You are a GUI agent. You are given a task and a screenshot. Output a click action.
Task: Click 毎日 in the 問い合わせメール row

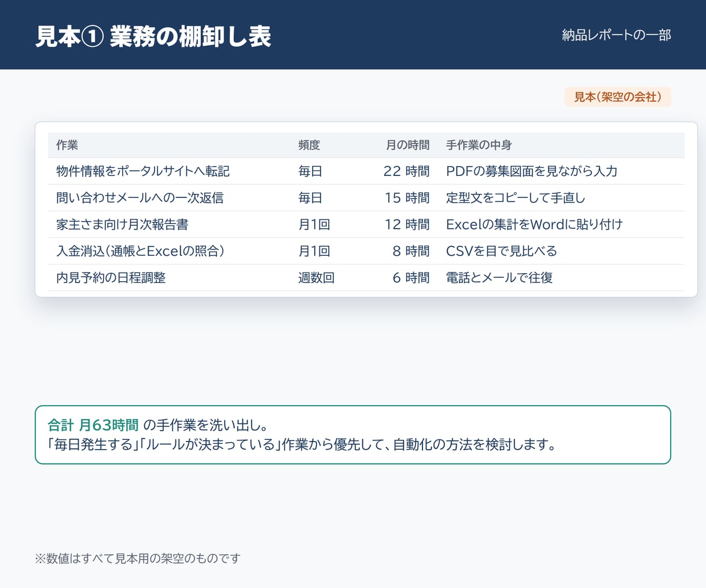click(310, 198)
